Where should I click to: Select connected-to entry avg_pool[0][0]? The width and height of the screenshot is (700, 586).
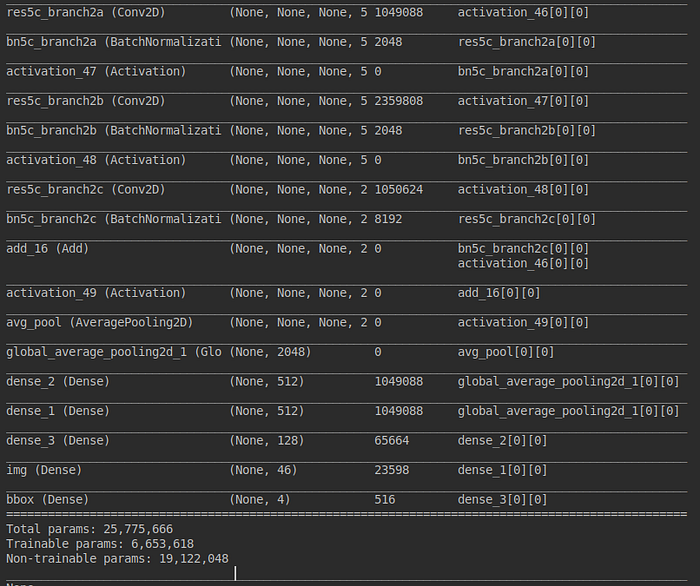pos(506,352)
